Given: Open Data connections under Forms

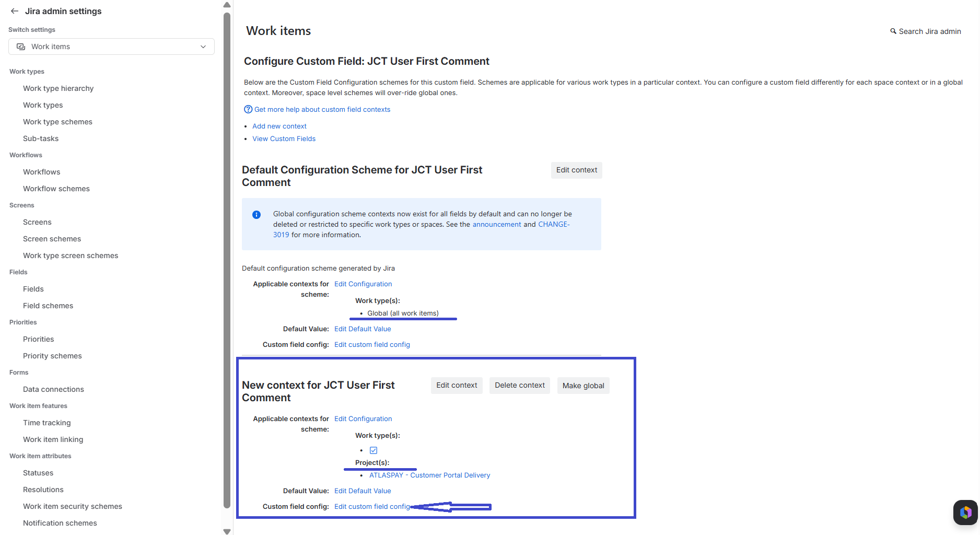Looking at the screenshot, I should (x=53, y=389).
